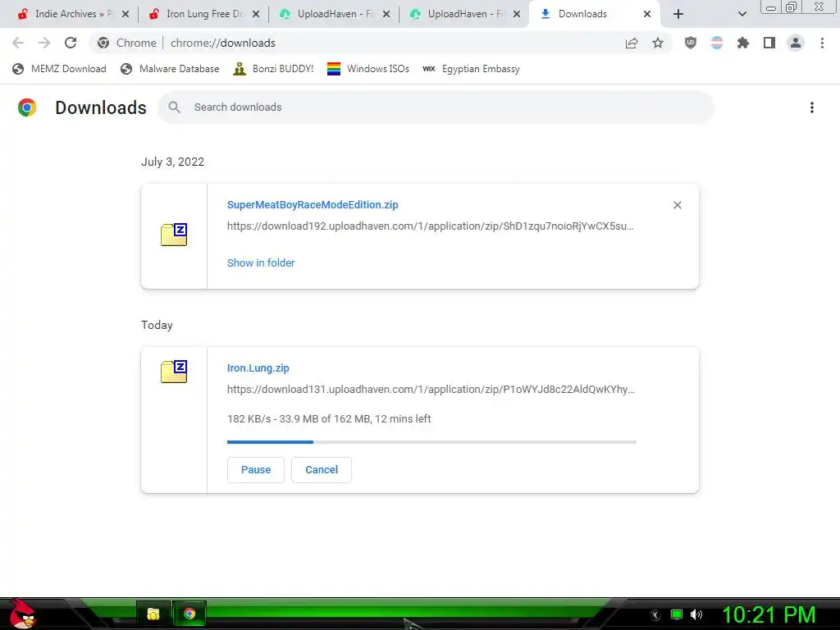
Task: Open the uBlock Origin shield extension
Action: [x=691, y=43]
